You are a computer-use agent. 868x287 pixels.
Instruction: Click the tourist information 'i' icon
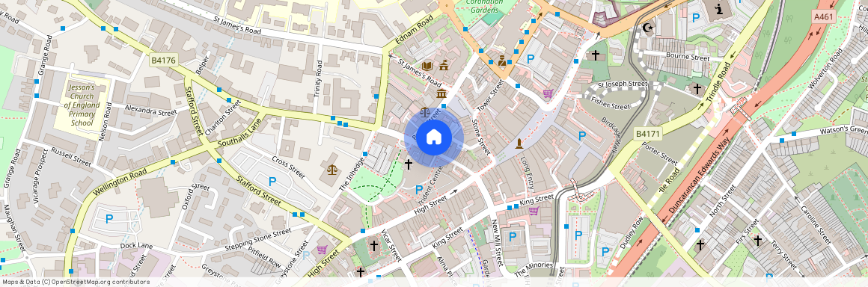[x=719, y=9]
